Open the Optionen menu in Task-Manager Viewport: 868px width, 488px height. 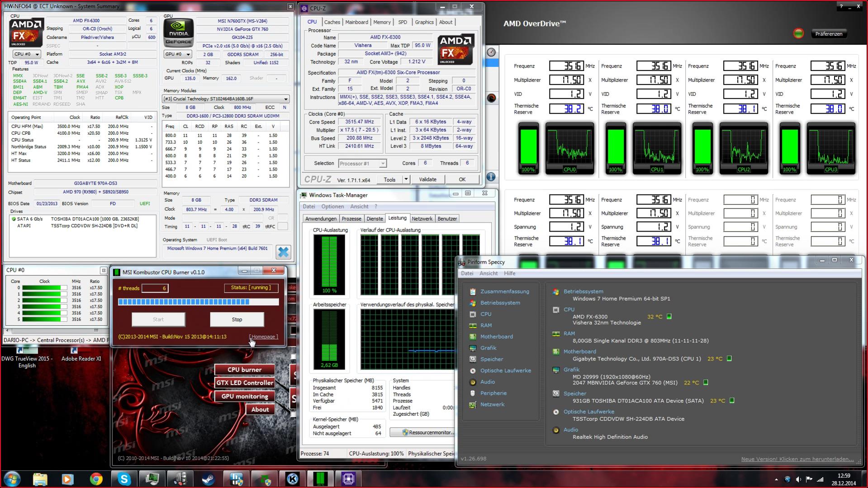(x=332, y=206)
